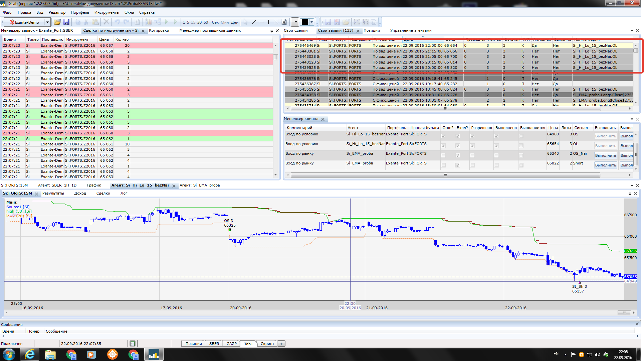The image size is (644, 361).
Task: Click the Fibonacci levels lines tool icon
Action: 276,22
